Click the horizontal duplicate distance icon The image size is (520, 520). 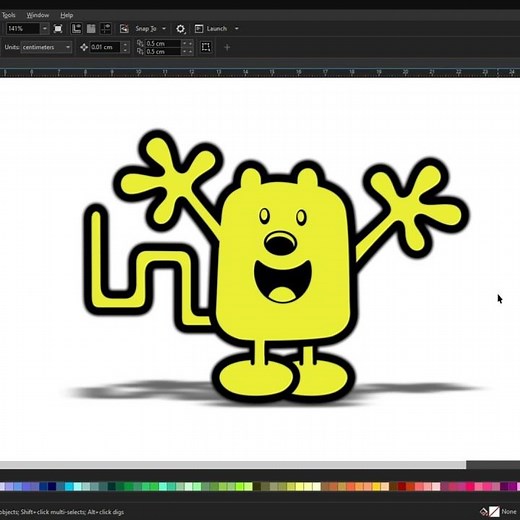(x=140, y=43)
